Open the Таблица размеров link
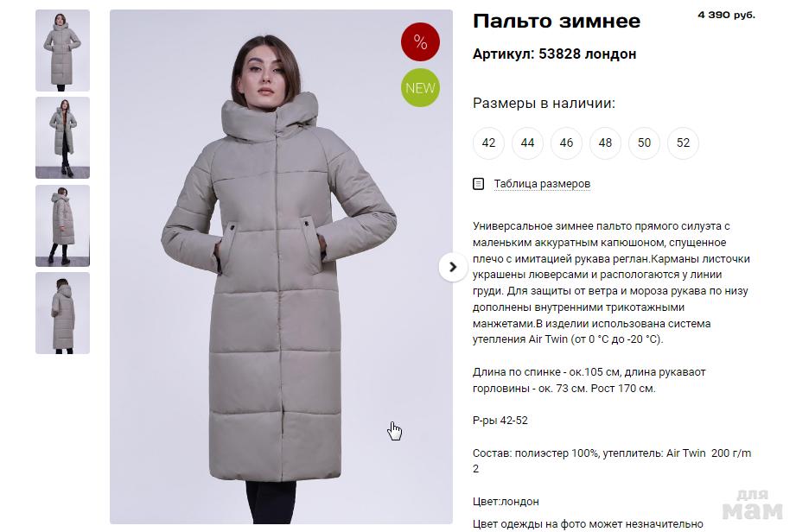Screen dimensions: 796x532 tap(542, 184)
